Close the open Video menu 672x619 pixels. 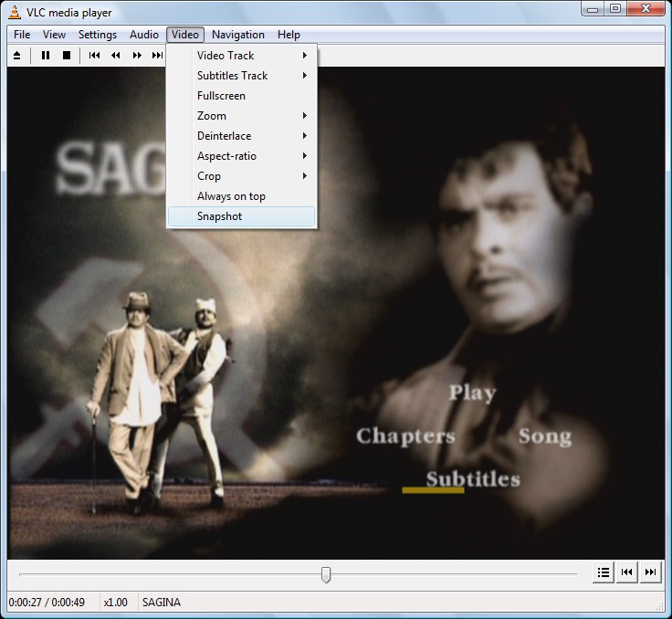(x=185, y=35)
